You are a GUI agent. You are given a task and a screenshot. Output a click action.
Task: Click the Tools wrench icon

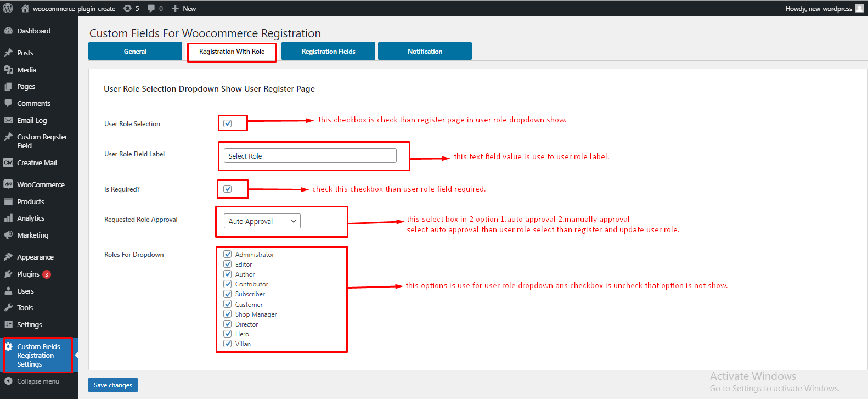click(x=8, y=307)
